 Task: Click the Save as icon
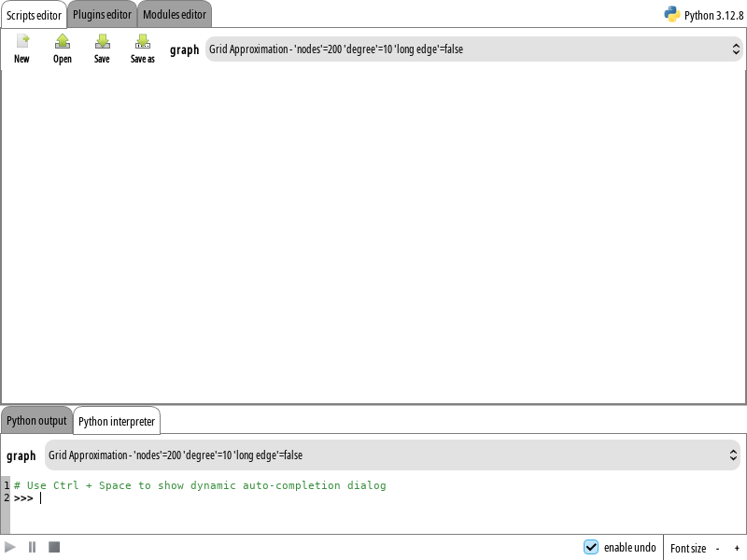(x=143, y=42)
